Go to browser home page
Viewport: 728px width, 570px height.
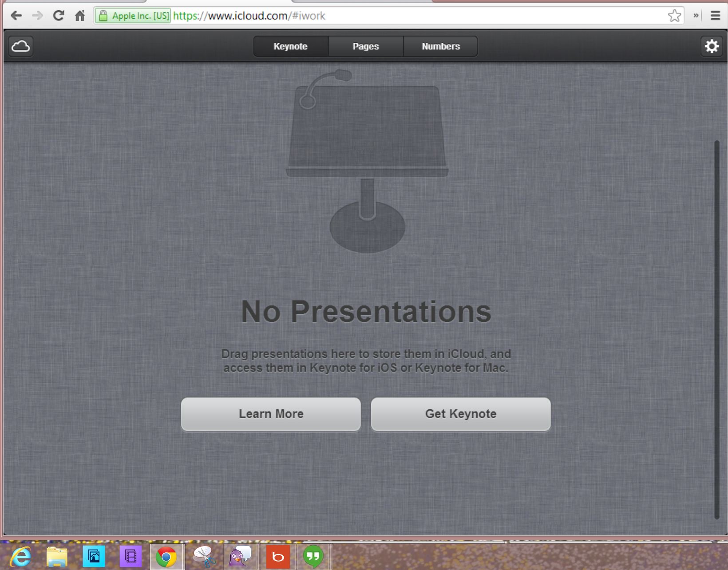coord(80,16)
